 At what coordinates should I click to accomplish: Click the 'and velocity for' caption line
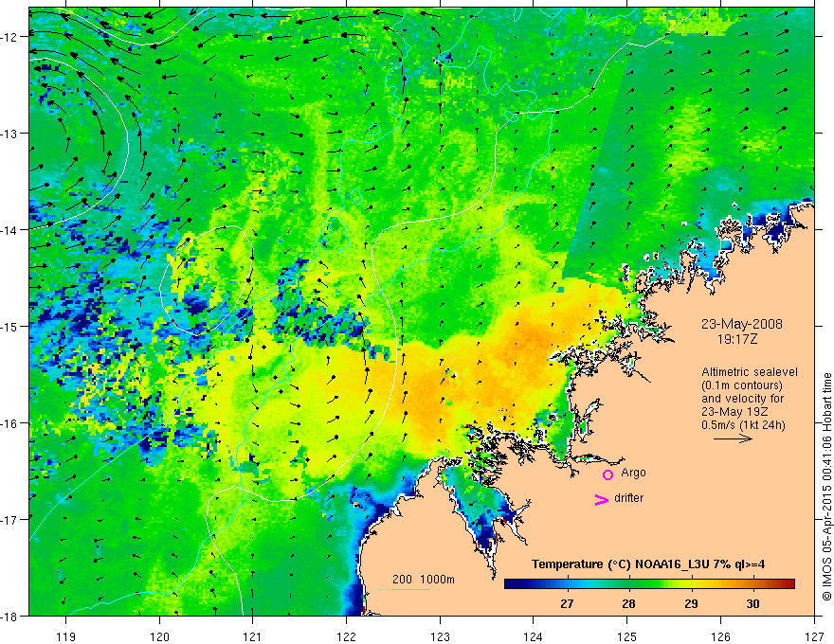[x=742, y=399]
